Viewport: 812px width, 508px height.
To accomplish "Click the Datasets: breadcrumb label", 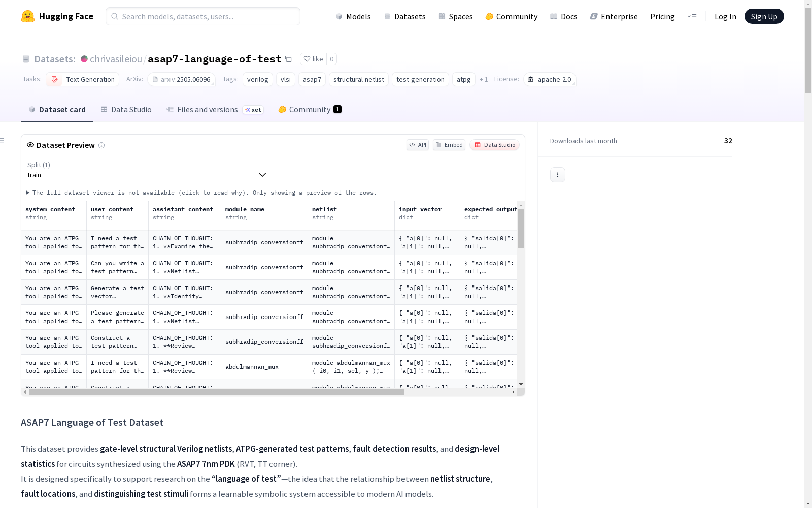I will (x=55, y=59).
